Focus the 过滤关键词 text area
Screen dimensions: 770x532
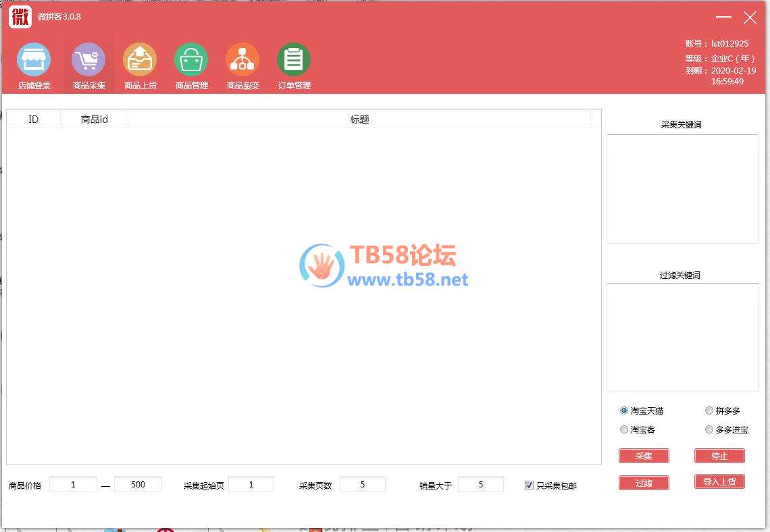pos(683,338)
